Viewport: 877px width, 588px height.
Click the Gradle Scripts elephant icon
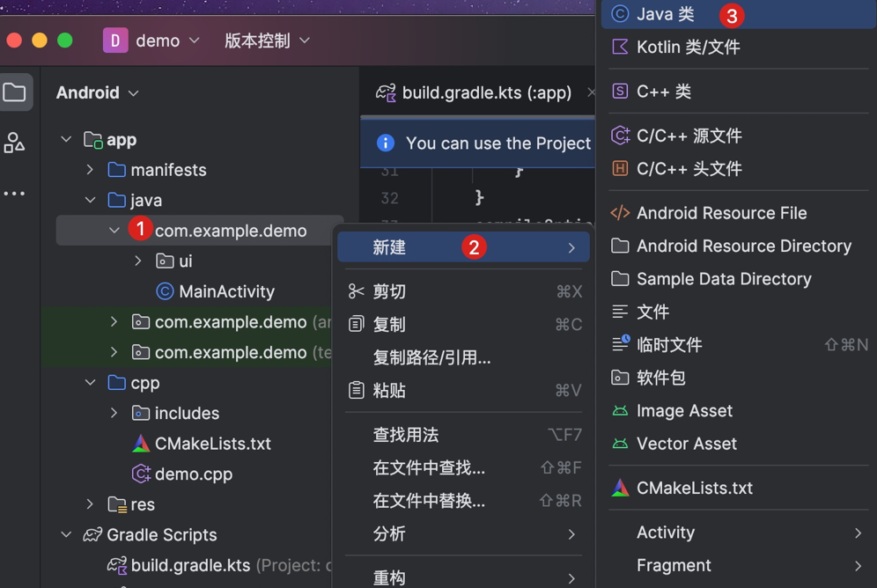[x=92, y=535]
